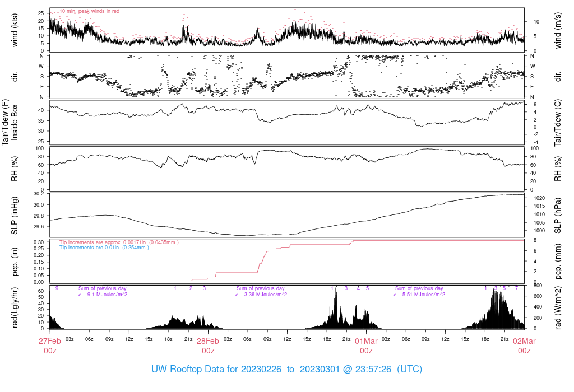Click the '12z' tick between 28Feb and 01Mar
Image resolution: width=574 pixels, height=392 pixels.
[287, 339]
